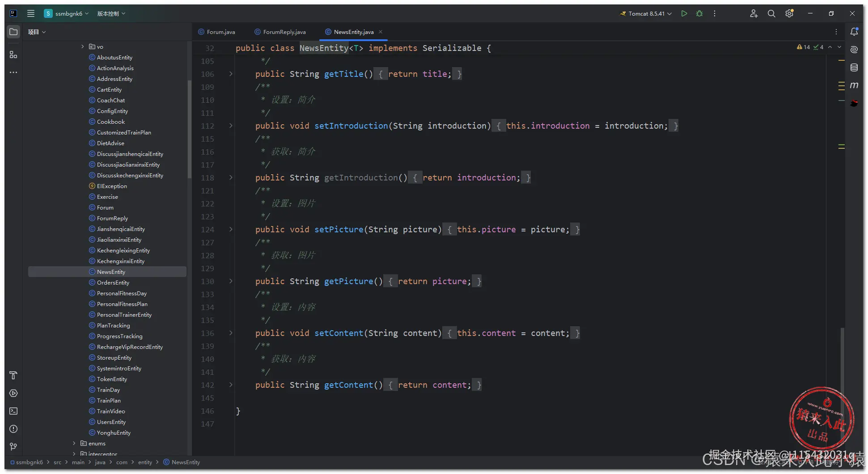Open the Build hammer tool window

(x=13, y=375)
